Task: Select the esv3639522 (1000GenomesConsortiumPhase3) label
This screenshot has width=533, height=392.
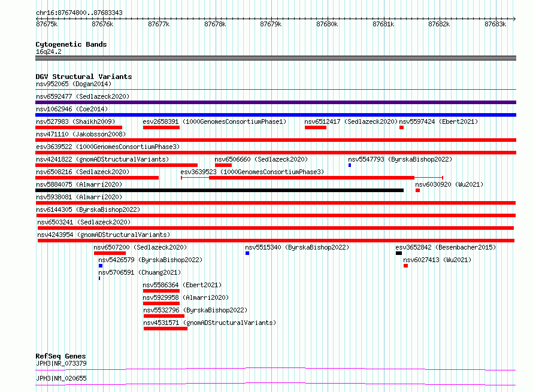Action: [108, 147]
